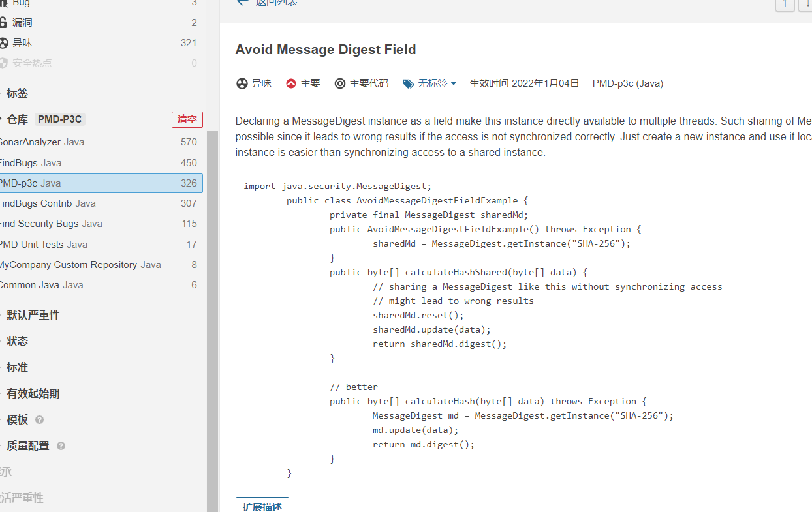The width and height of the screenshot is (812, 512).
Task: Click the 清空 clear button
Action: click(187, 119)
